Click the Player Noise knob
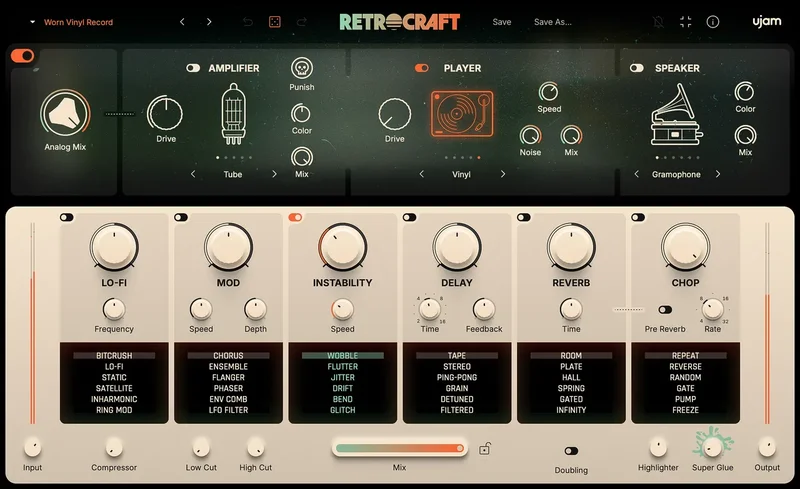Viewport: 800px width, 489px height. pyautogui.click(x=530, y=136)
